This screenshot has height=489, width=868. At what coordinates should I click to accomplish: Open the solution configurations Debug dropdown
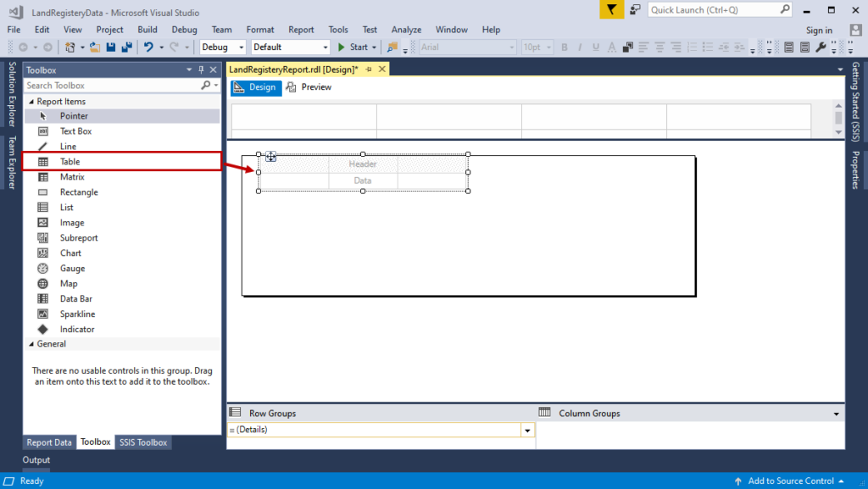(x=239, y=47)
